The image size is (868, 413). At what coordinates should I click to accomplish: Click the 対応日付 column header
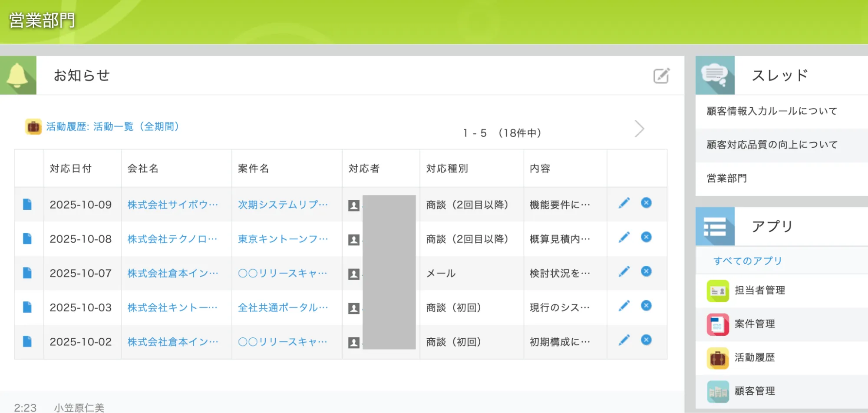tap(70, 169)
